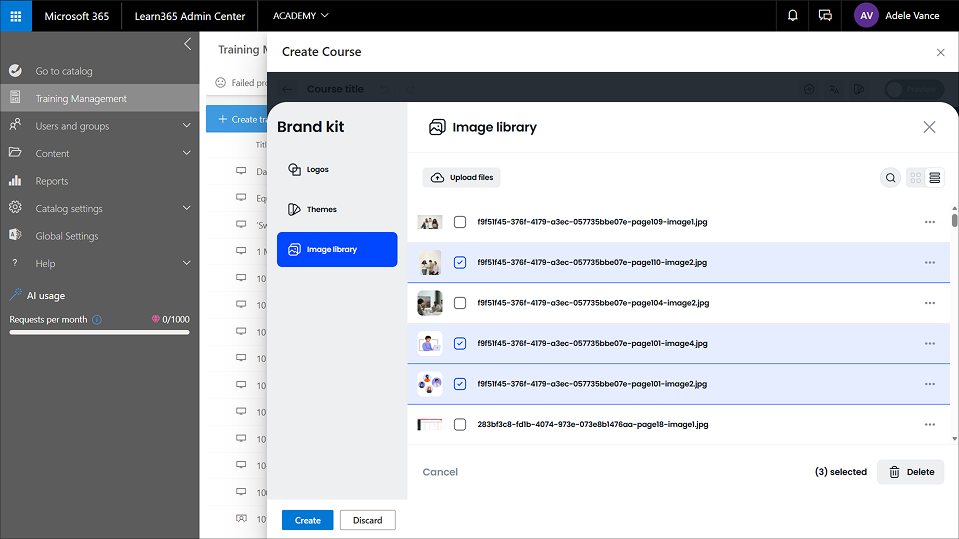Open the ACADEMY dropdown
The image size is (959, 539).
(x=300, y=16)
